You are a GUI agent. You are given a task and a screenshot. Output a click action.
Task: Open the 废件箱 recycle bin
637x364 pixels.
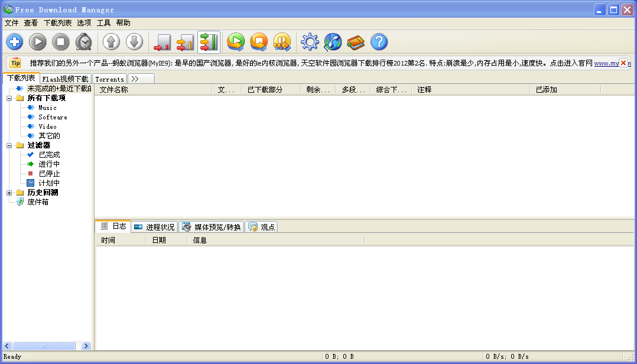click(x=38, y=202)
